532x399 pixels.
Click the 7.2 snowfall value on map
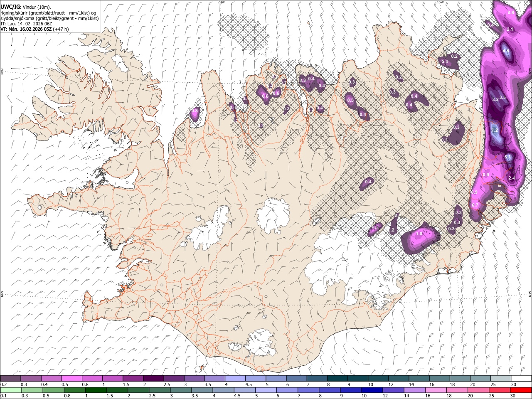[x=495, y=130]
